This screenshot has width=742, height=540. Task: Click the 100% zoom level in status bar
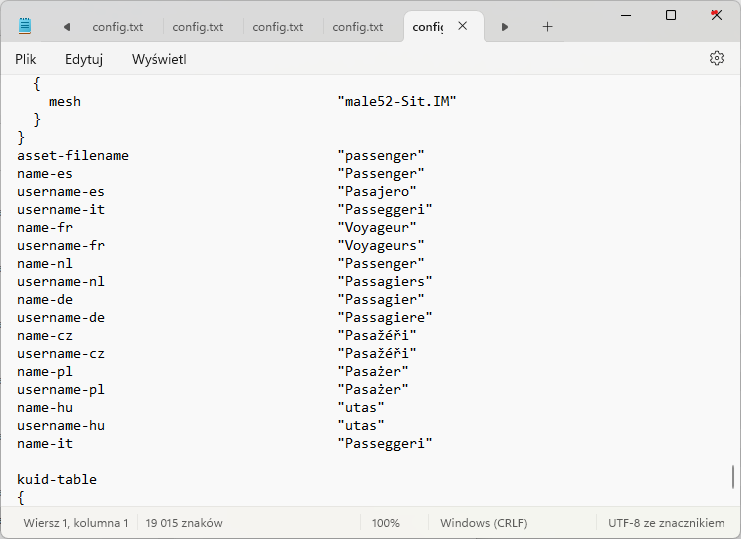[386, 523]
